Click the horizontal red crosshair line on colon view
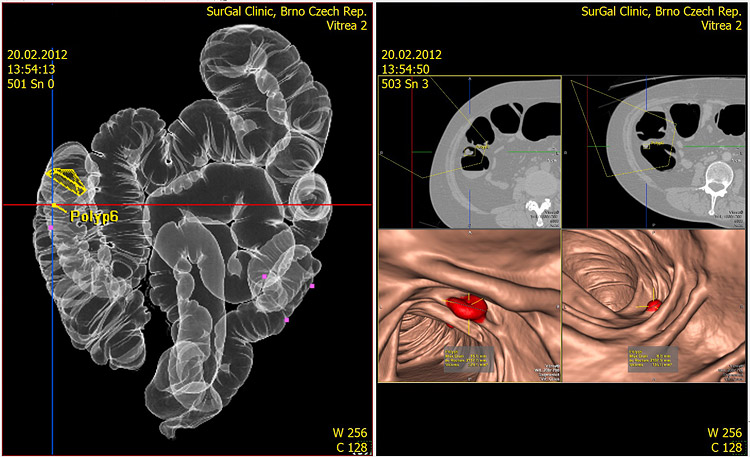The image size is (750, 457). [250, 205]
